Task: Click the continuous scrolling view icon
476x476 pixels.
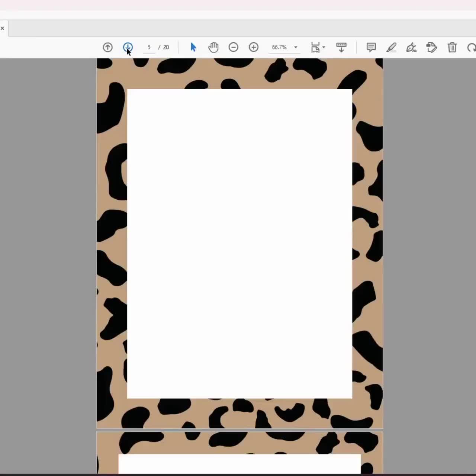Action: point(341,47)
